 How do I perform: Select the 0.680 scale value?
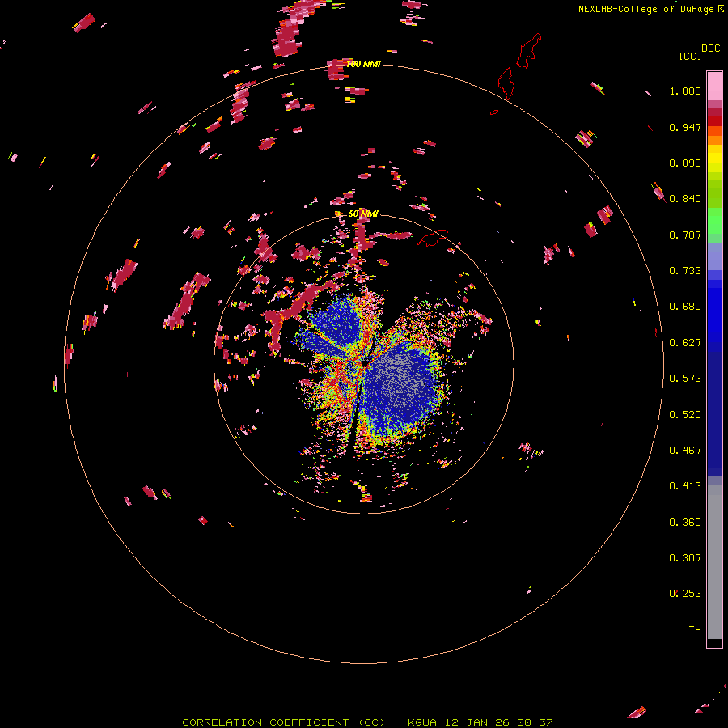tap(685, 307)
